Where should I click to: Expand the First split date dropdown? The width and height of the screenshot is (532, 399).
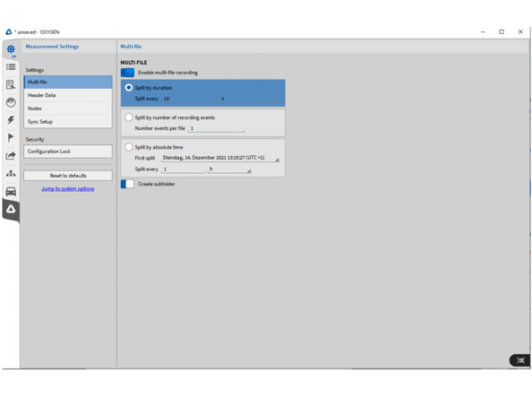point(220,158)
